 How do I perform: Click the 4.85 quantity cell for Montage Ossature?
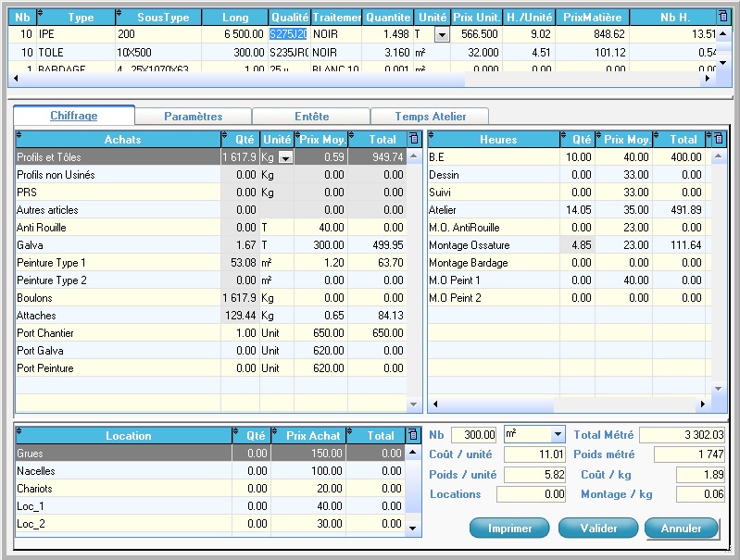[578, 245]
